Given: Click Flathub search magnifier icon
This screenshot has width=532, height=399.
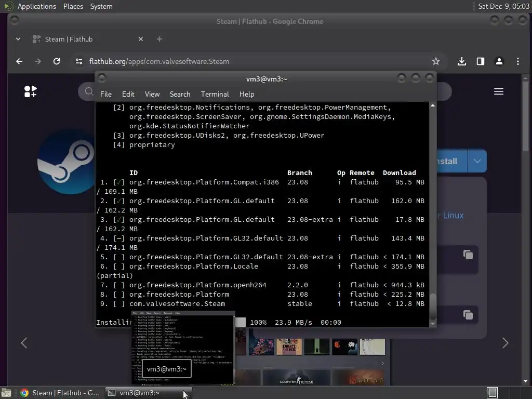Looking at the screenshot, I should click(x=89, y=91).
